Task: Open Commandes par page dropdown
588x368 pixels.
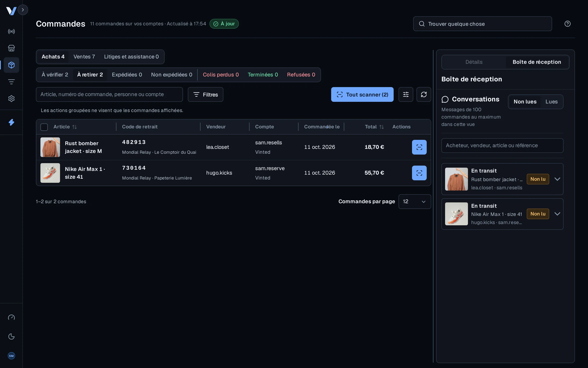Action: tap(414, 202)
